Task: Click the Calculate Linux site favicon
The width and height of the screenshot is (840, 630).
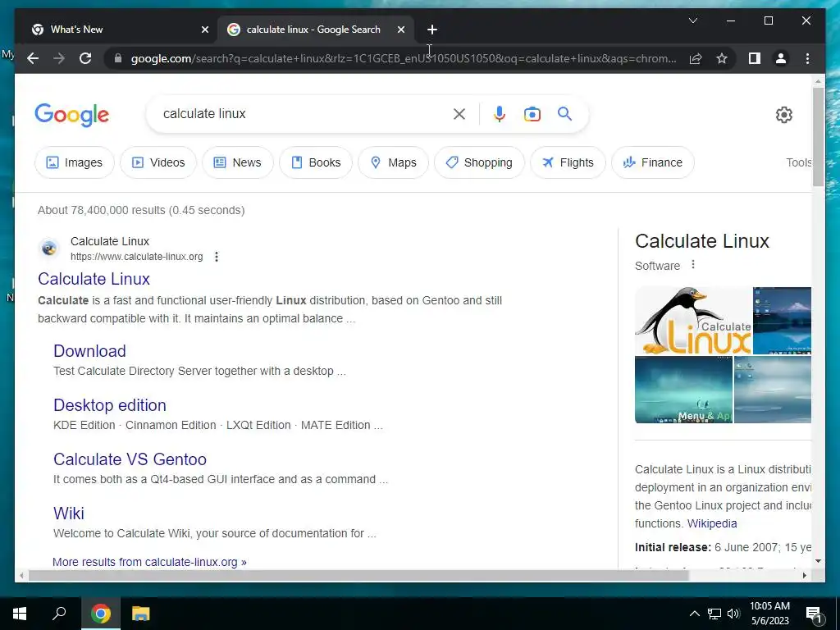Action: [49, 248]
